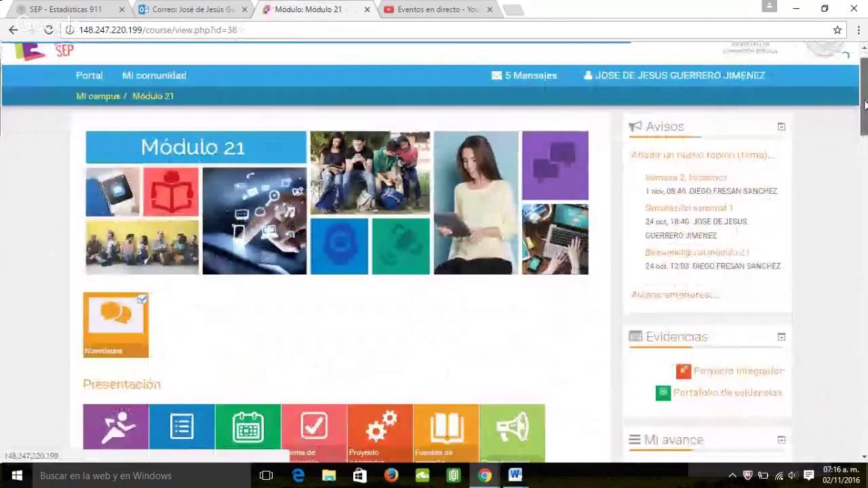Screen dimensions: 868x488
Task: Go to Mi campus breadcrumb
Action: coord(98,96)
